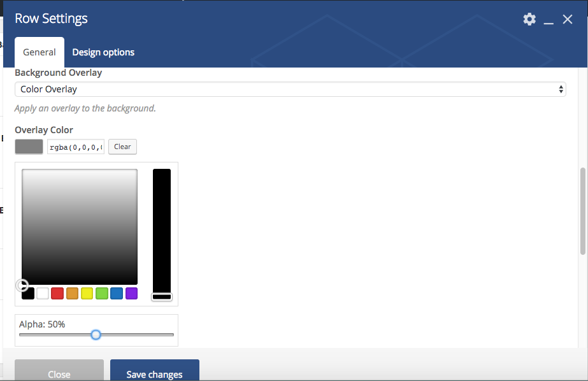Minimize the Row Settings panel
The height and width of the screenshot is (381, 588).
click(549, 20)
